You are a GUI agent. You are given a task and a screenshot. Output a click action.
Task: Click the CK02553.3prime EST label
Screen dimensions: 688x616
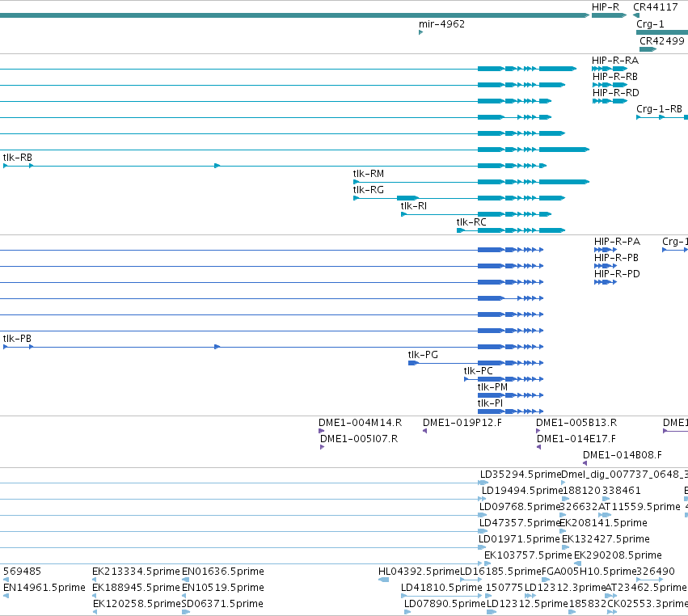coord(648,604)
